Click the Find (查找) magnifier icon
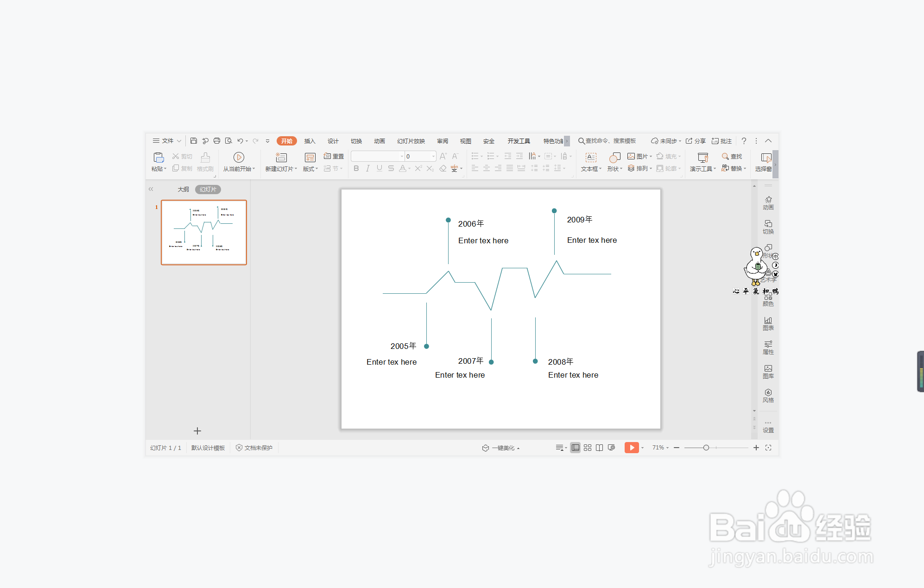Screen dimensions: 924x588 pos(725,157)
